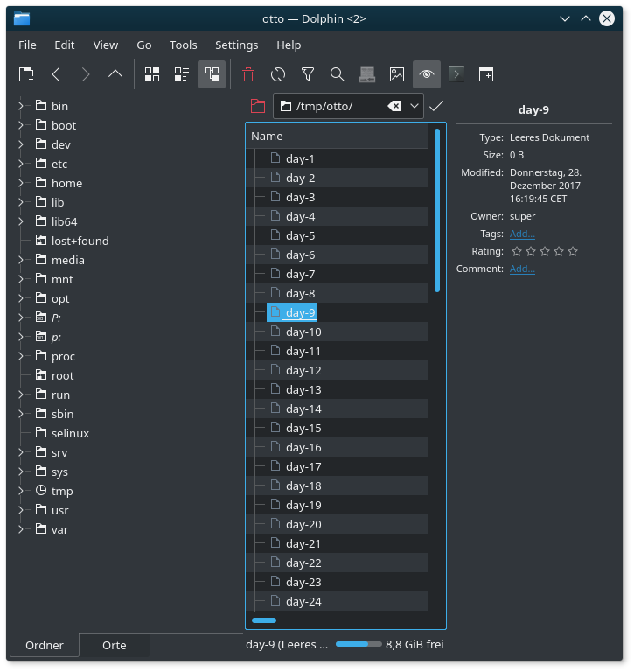Expand the bin folder in the tree
Viewport: 634px width, 672px height.
click(x=21, y=105)
